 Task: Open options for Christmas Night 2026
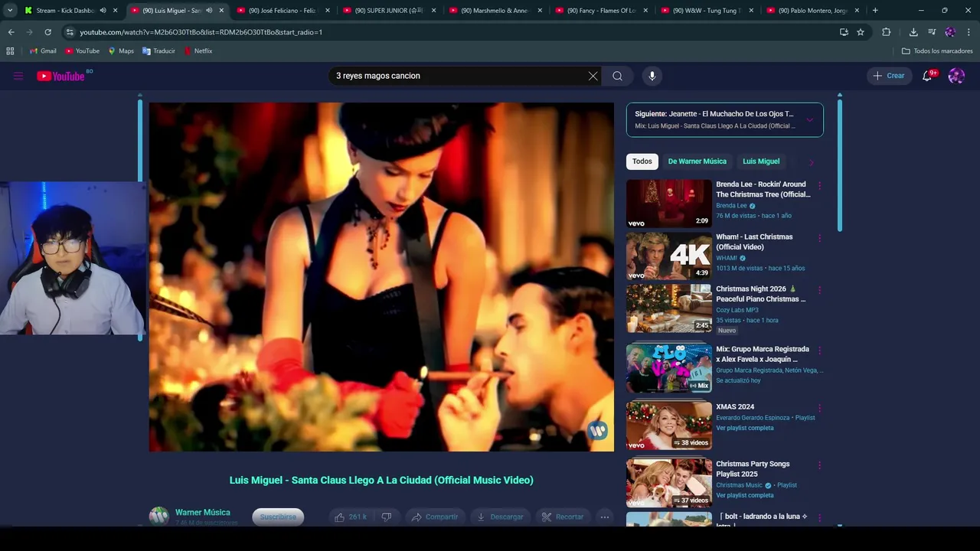pos(819,290)
